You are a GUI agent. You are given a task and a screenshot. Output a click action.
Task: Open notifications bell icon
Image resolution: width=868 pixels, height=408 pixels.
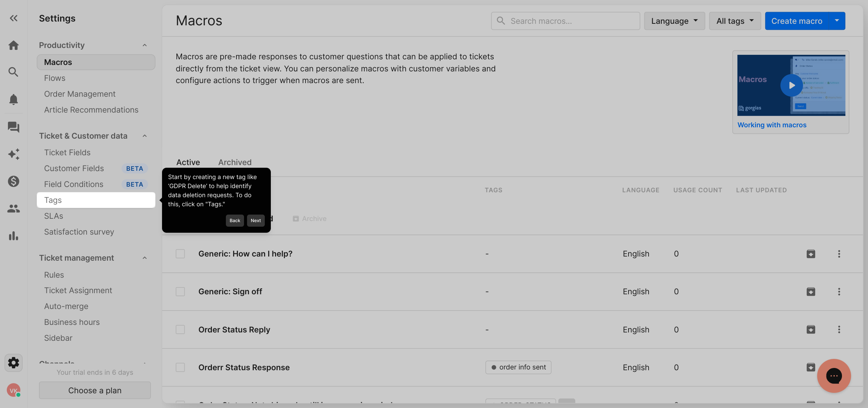coord(14,99)
